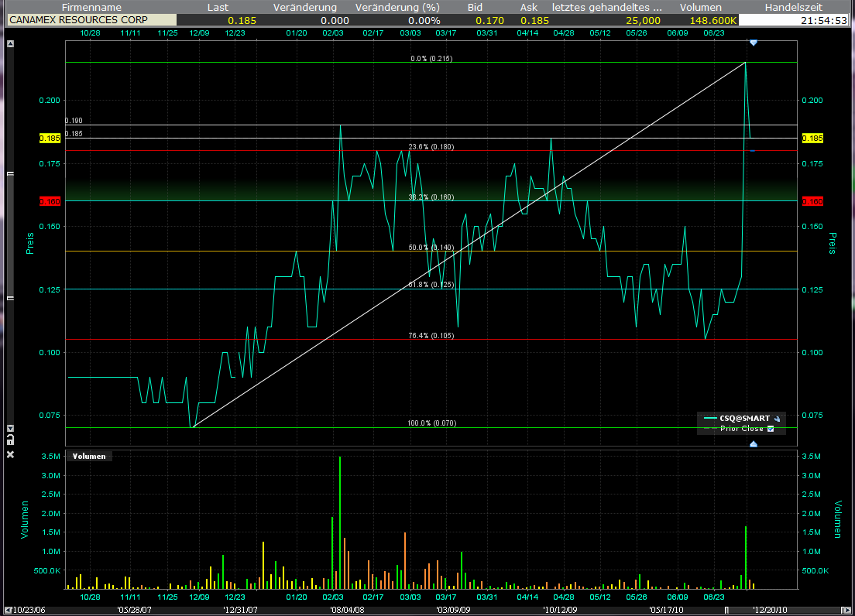
Task: Click '10/12/09 on time scrollbar
Action: [560, 610]
